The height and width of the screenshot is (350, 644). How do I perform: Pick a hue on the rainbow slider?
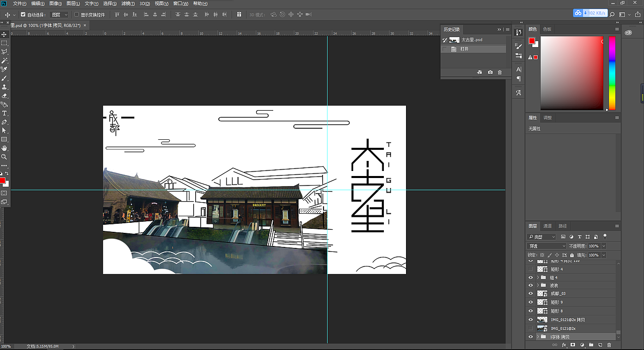tap(612, 73)
